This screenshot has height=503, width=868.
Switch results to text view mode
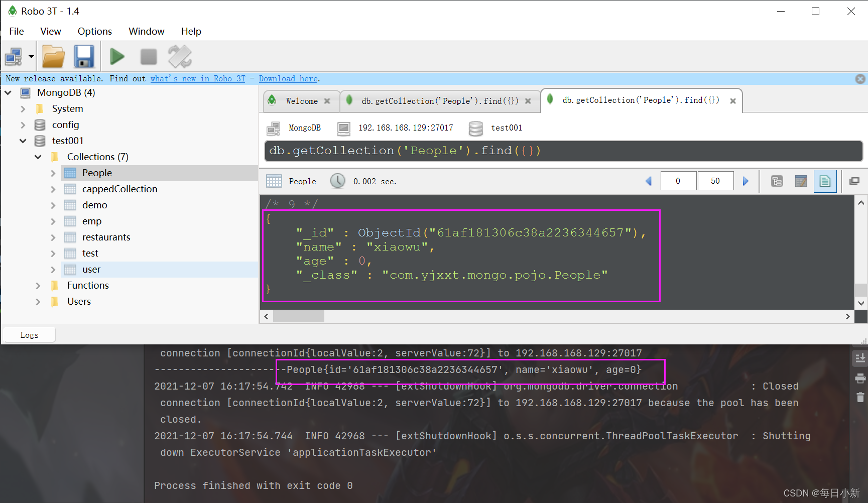tap(825, 181)
